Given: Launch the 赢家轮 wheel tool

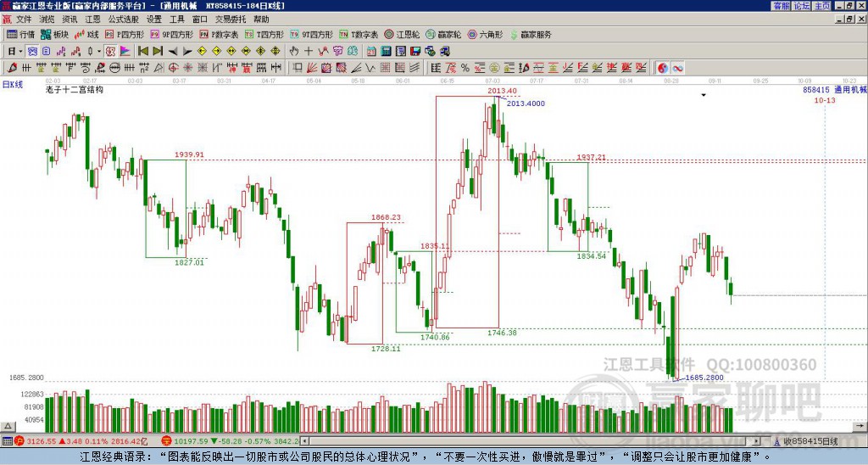Looking at the screenshot, I should tap(443, 34).
